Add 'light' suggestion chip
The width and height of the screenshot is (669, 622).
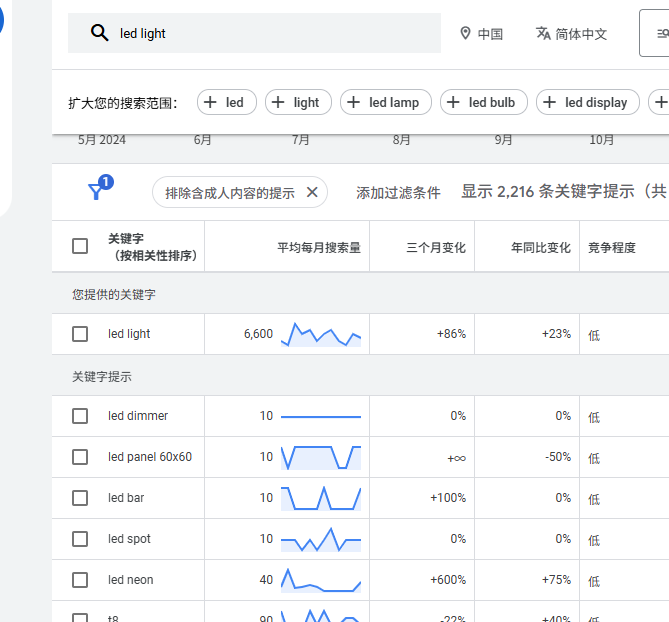pyautogui.click(x=298, y=102)
